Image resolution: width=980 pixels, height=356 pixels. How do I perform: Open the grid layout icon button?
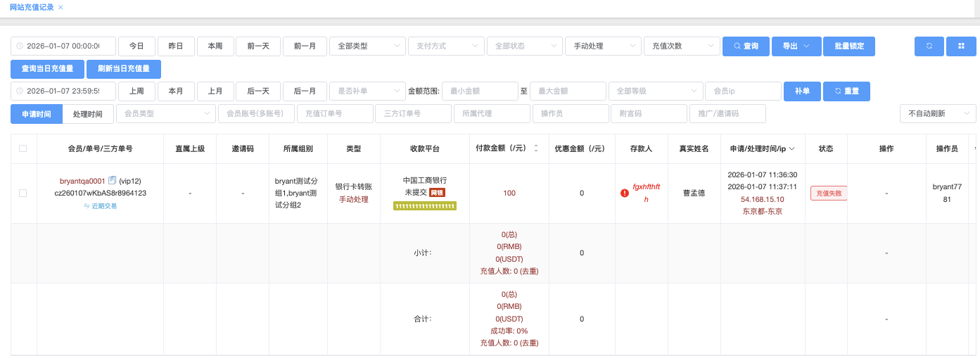960,46
